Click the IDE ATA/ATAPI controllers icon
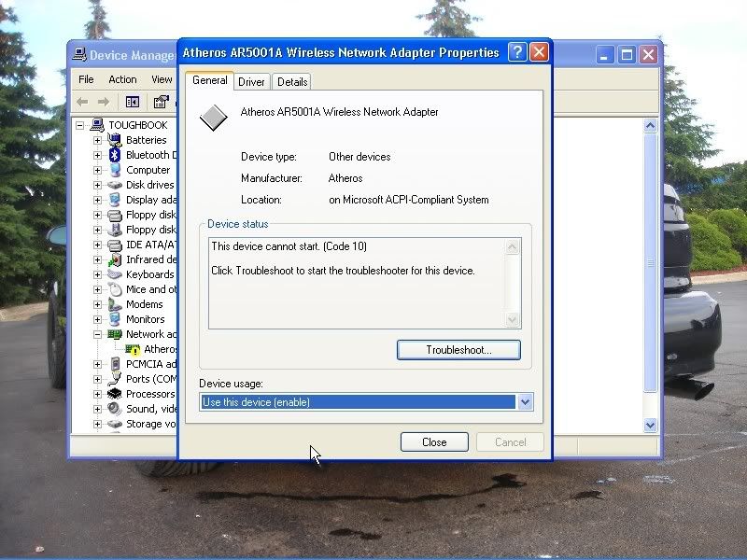 114,245
